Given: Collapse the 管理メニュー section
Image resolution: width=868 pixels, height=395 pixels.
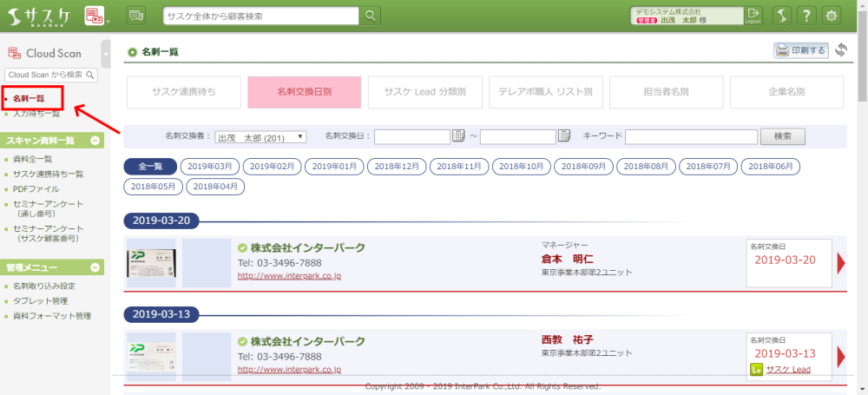Looking at the screenshot, I should tap(95, 267).
